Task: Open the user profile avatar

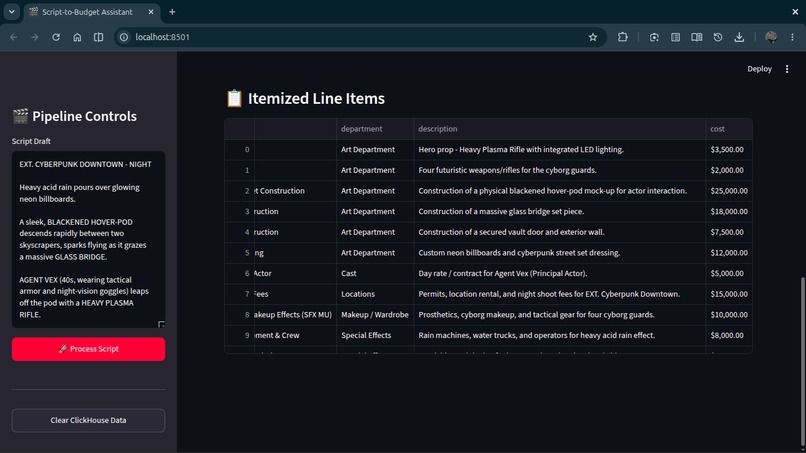Action: coord(771,37)
